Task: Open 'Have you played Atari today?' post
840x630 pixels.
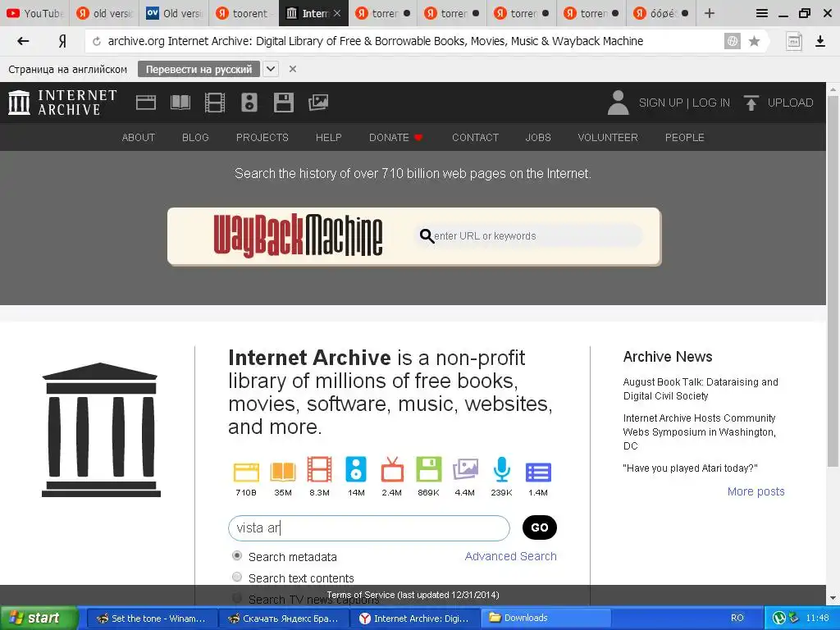Action: pos(690,468)
